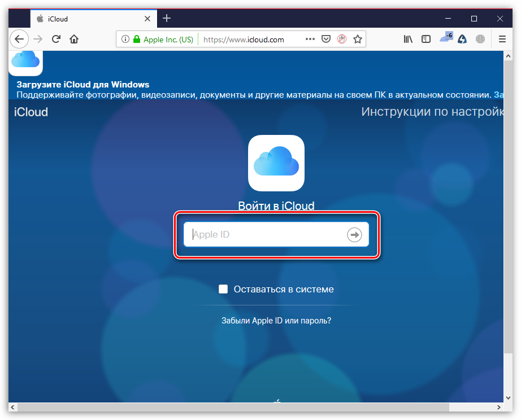
Task: Reload the iCloud page
Action: [x=56, y=39]
